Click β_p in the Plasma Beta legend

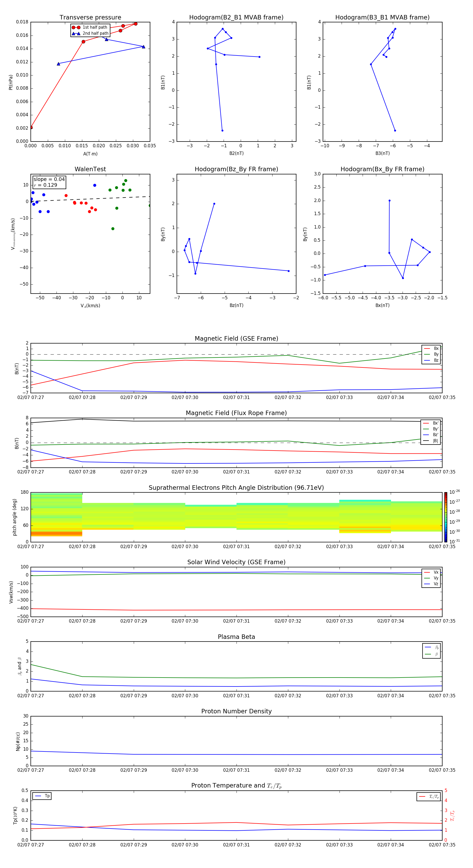[431, 647]
